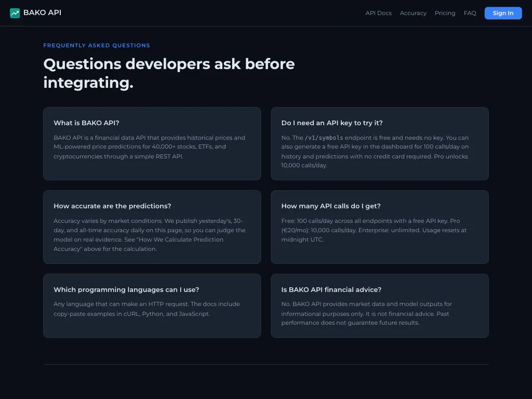Click the answer mentioning midnight UTC reset
This screenshot has width=532, height=399.
click(374, 230)
